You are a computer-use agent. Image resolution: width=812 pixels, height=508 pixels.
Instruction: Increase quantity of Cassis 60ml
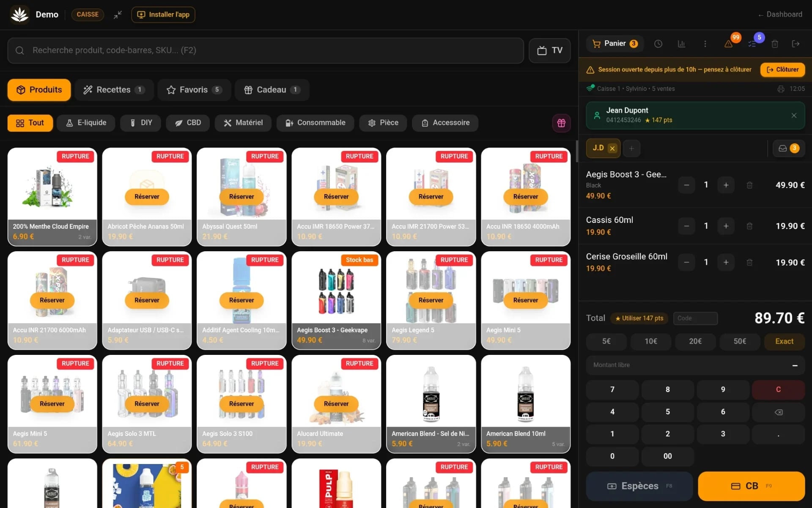point(726,226)
